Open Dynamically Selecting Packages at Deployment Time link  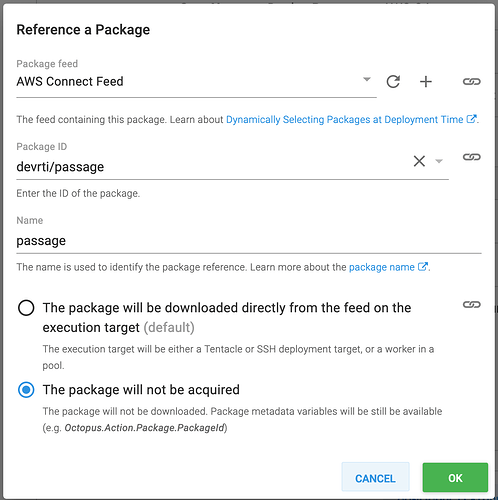point(344,119)
